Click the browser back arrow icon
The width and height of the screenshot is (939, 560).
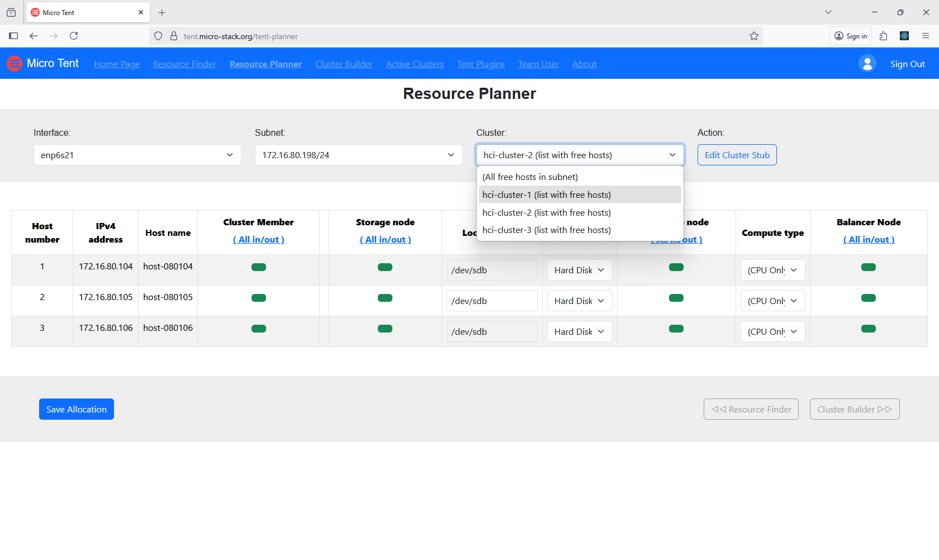34,36
